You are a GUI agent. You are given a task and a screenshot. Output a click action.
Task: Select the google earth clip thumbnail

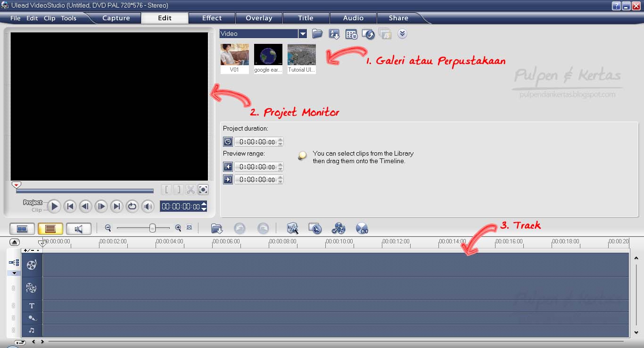pyautogui.click(x=268, y=58)
